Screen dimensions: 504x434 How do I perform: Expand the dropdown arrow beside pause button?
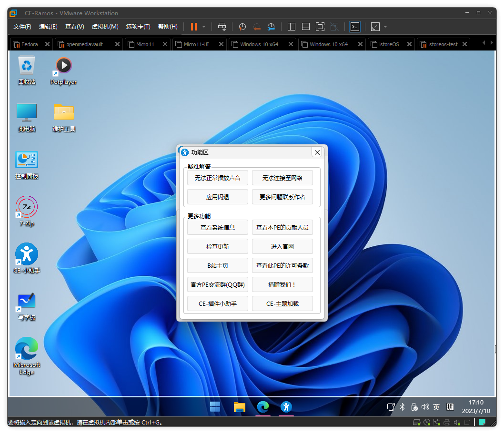(204, 27)
